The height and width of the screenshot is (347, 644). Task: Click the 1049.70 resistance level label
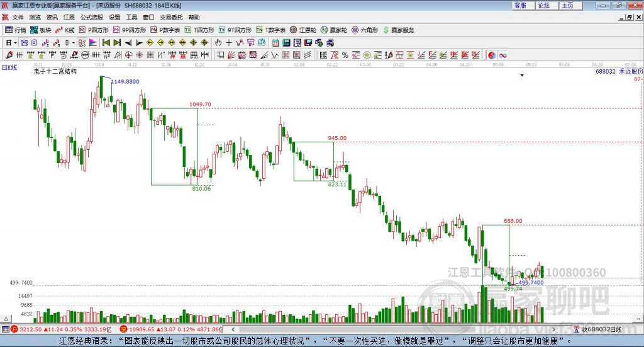[200, 105]
